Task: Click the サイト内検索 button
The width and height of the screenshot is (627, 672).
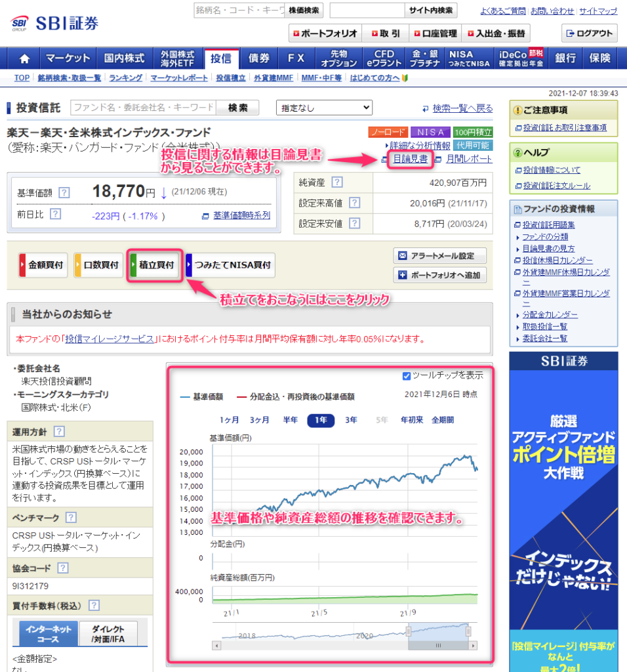Action: pyautogui.click(x=431, y=10)
